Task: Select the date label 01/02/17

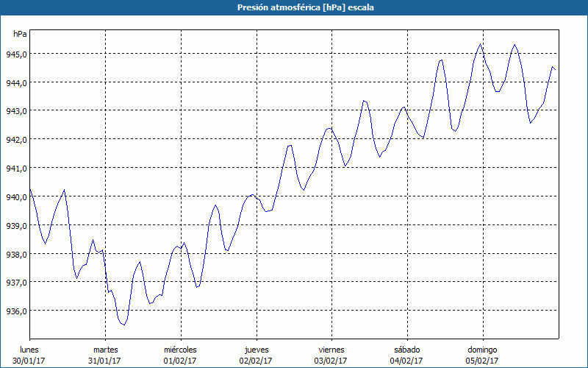Action: 180,361
